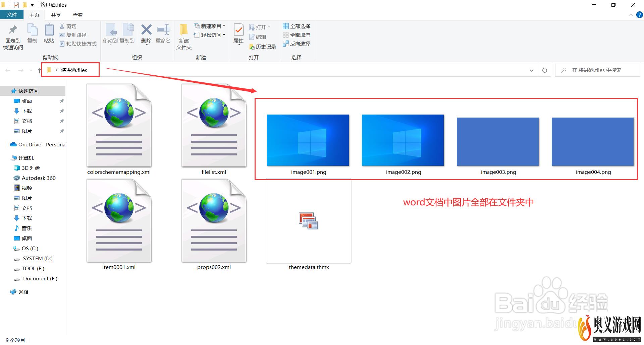Screen dimensions: 644x345
Task: Open recent locations dropdown arrow
Action: (x=31, y=70)
